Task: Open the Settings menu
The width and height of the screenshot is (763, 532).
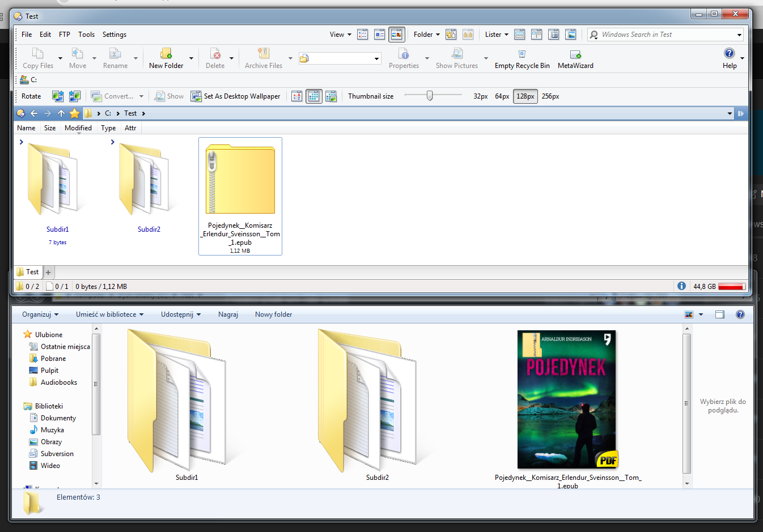Action: tap(115, 35)
